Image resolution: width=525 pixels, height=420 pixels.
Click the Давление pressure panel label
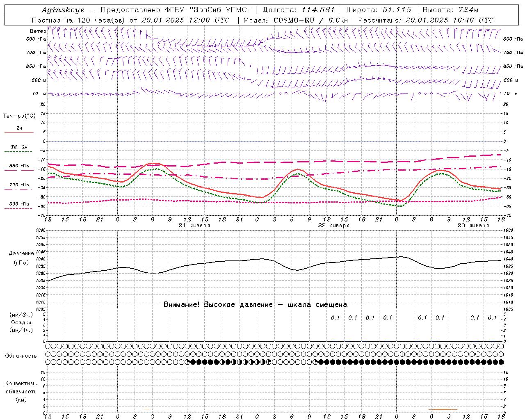click(x=21, y=253)
